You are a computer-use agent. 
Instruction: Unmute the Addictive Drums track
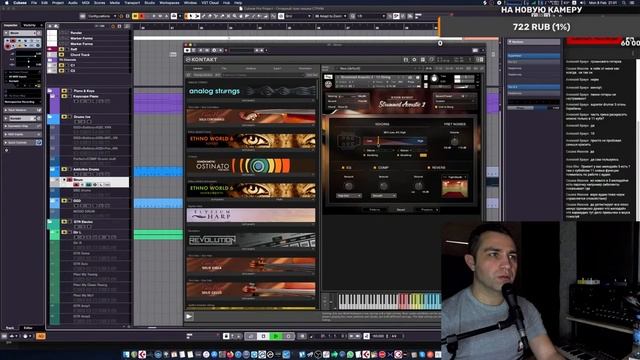click(x=64, y=169)
